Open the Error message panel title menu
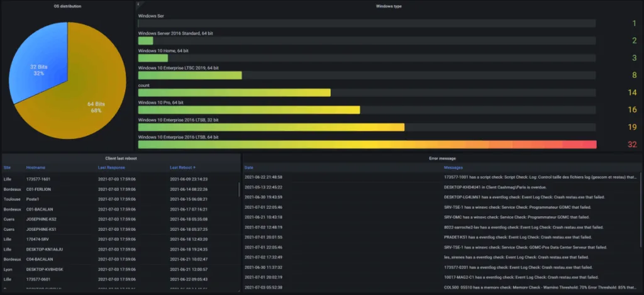Viewport: 644px width, 295px height. pos(443,159)
